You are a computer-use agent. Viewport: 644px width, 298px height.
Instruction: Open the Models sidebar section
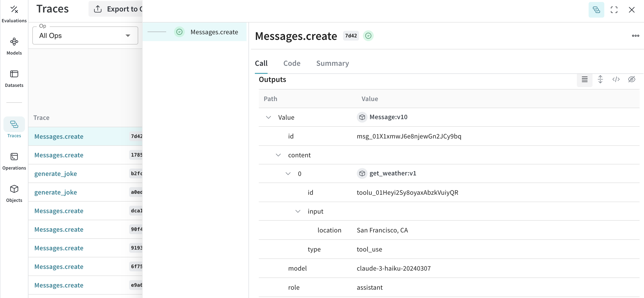[14, 46]
